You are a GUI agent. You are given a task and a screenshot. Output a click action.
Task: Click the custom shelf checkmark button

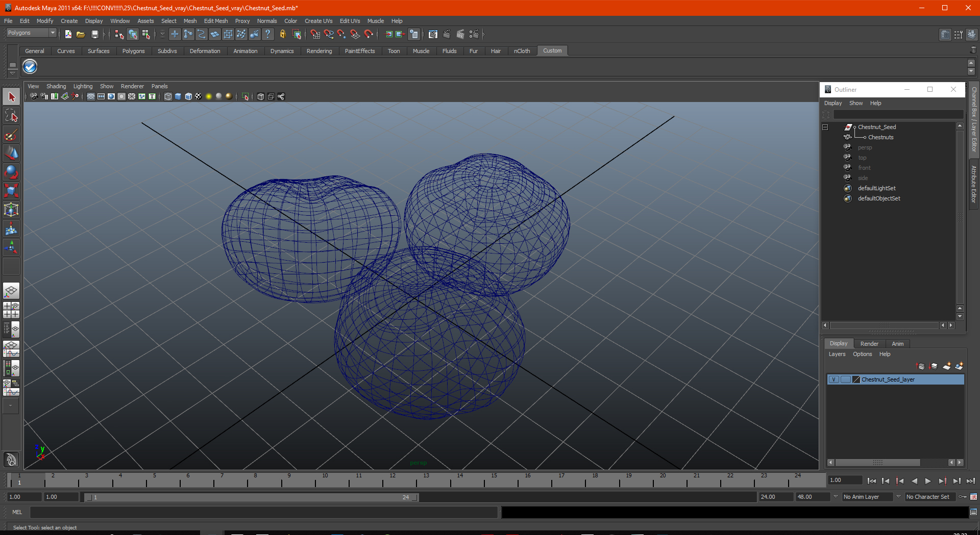click(x=30, y=67)
